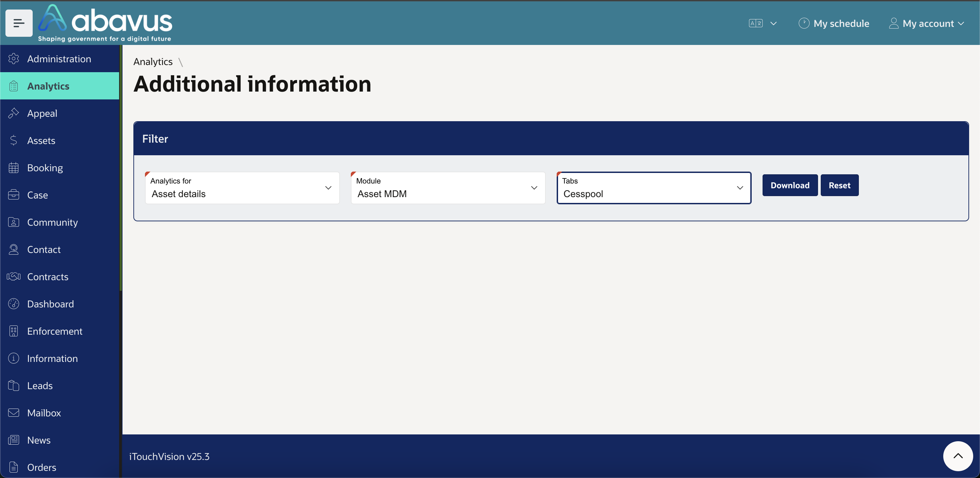Click the Analytics clipboard icon
Viewport: 980px width, 478px height.
[14, 86]
